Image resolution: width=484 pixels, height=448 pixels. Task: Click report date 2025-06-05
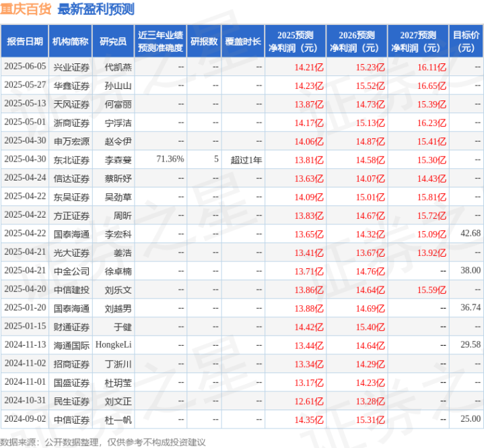coord(25,66)
